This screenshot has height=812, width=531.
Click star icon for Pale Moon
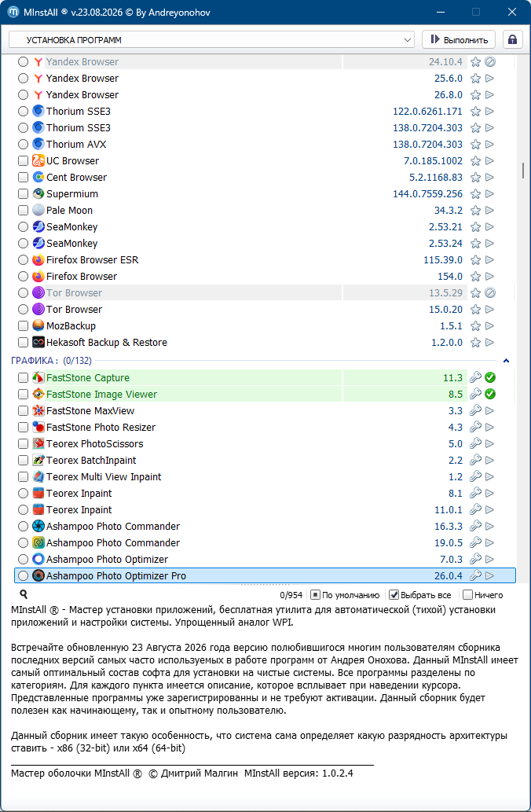coord(475,211)
